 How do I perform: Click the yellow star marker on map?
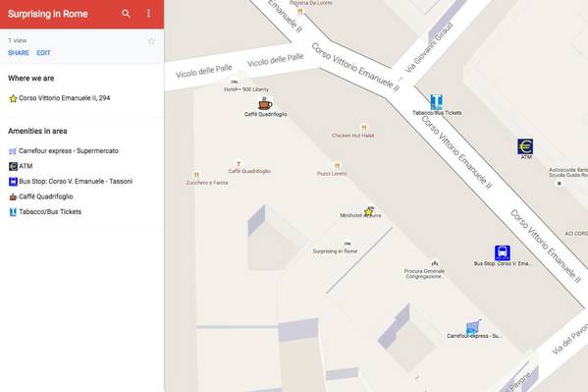pyautogui.click(x=368, y=212)
